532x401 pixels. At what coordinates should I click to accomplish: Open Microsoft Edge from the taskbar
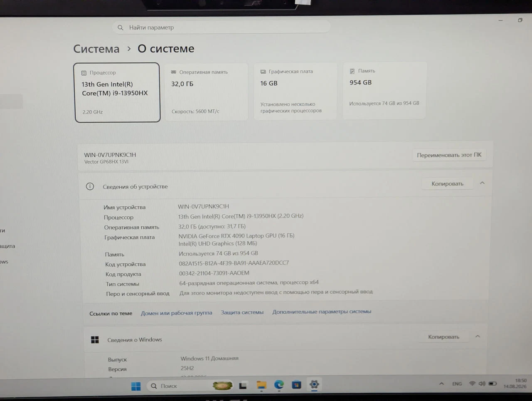click(279, 385)
